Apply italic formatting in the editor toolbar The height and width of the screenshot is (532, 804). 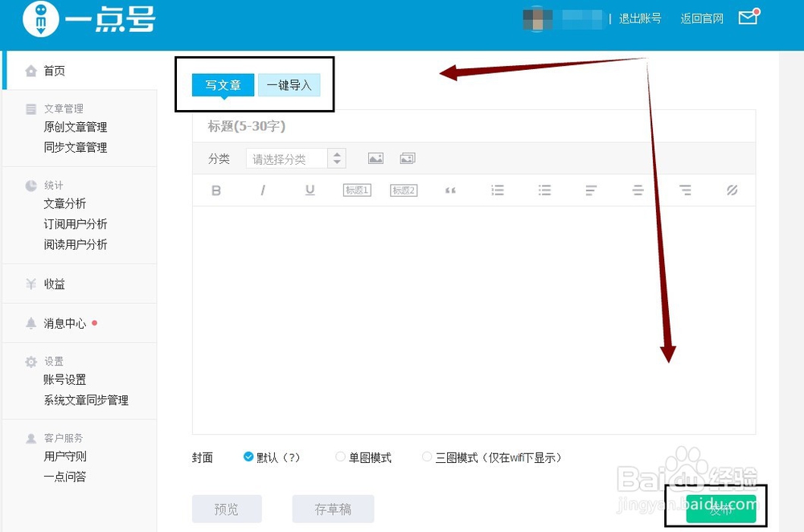click(263, 190)
